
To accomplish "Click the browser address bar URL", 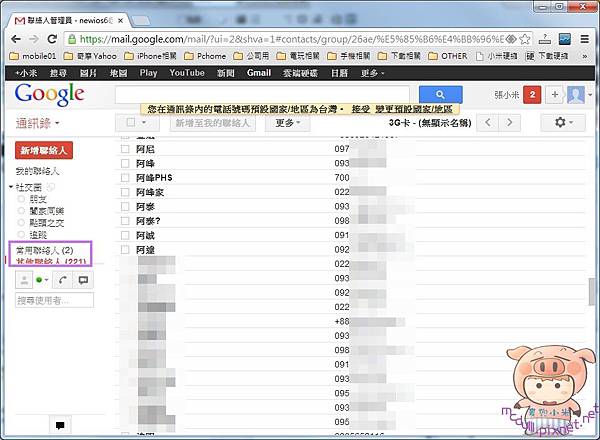I will click(x=292, y=39).
